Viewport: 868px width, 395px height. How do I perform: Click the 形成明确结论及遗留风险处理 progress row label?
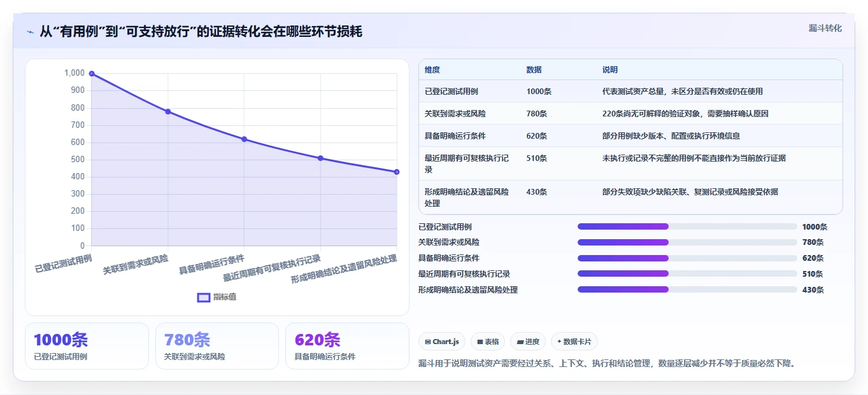pos(468,289)
